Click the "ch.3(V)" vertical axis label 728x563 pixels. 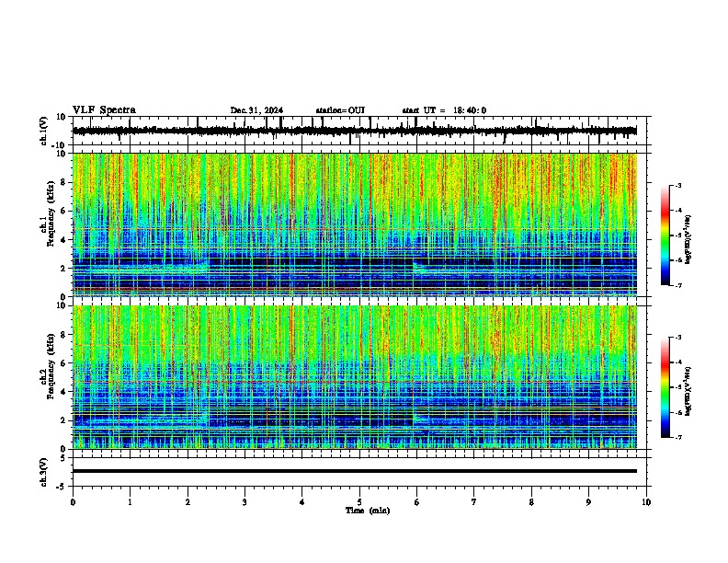click(44, 472)
